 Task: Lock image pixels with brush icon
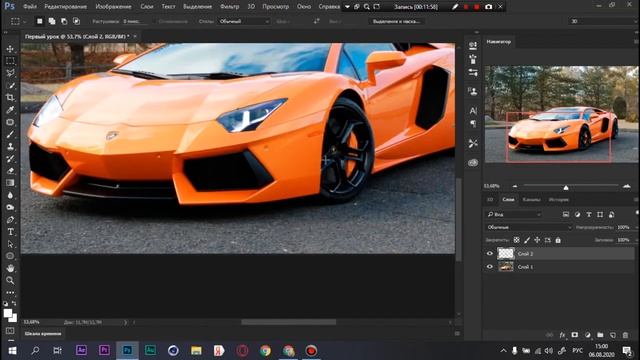click(527, 240)
